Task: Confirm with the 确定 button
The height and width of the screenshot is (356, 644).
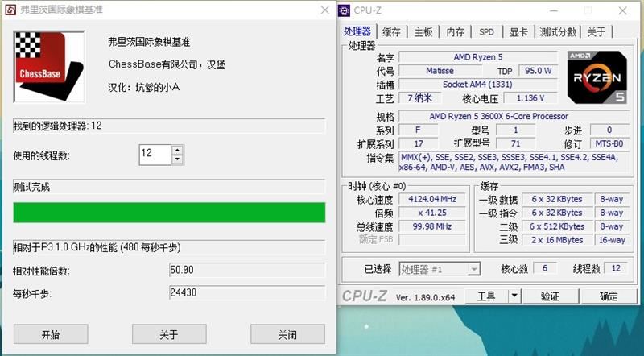Action: click(x=609, y=296)
